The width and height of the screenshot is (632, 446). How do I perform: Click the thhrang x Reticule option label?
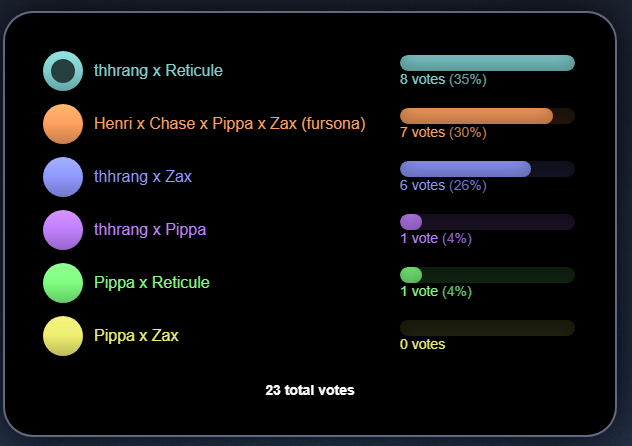pyautogui.click(x=158, y=71)
